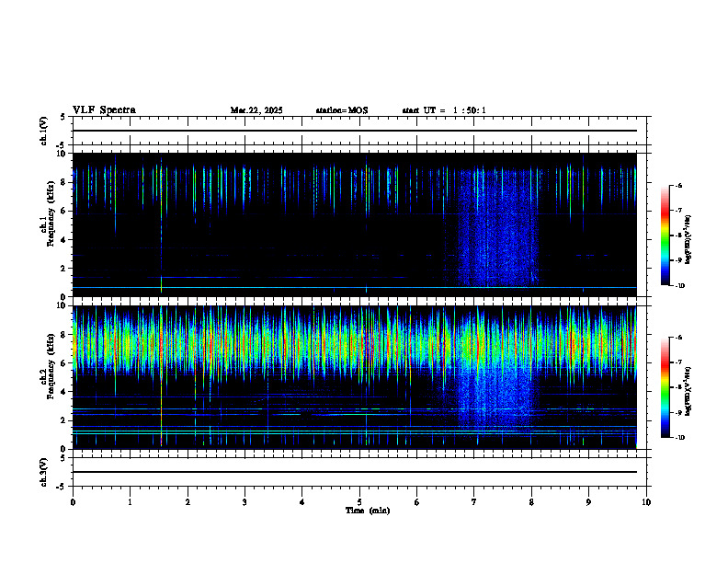Click the "VLF Spectra" title text
The height and width of the screenshot is (563, 728).
point(104,110)
